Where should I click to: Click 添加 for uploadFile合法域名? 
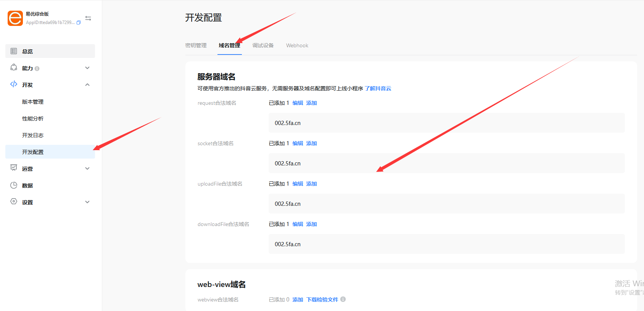click(312, 184)
